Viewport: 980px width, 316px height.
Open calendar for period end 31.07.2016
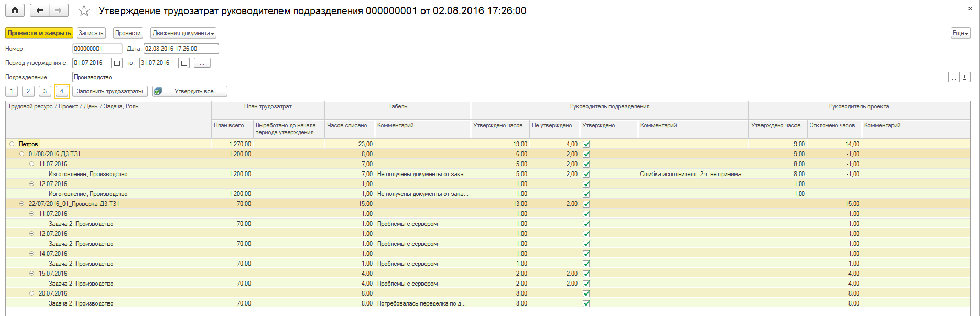click(184, 63)
